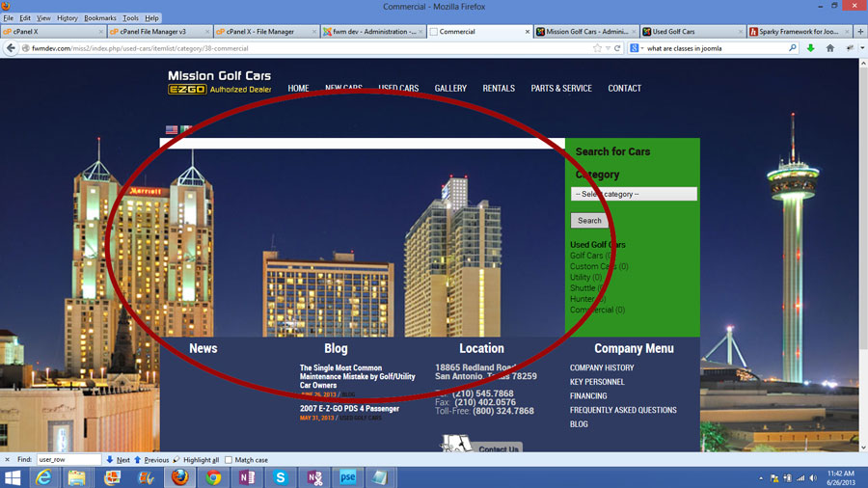
Task: Open the HOME nav link
Action: tap(298, 88)
